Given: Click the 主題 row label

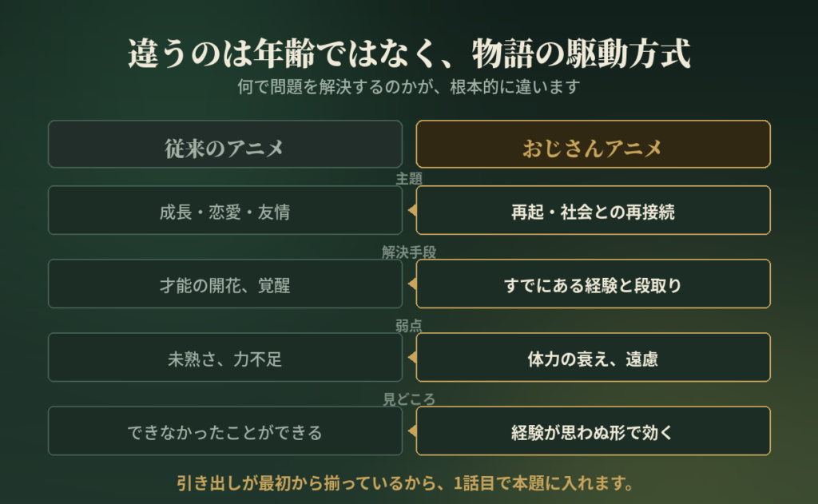Looking at the screenshot, I should (x=409, y=179).
